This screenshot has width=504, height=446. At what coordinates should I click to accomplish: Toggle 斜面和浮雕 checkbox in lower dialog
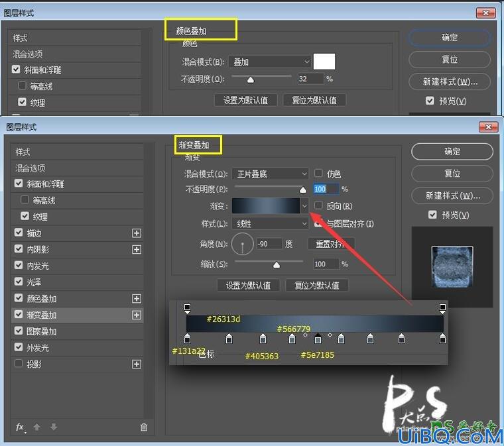point(19,184)
